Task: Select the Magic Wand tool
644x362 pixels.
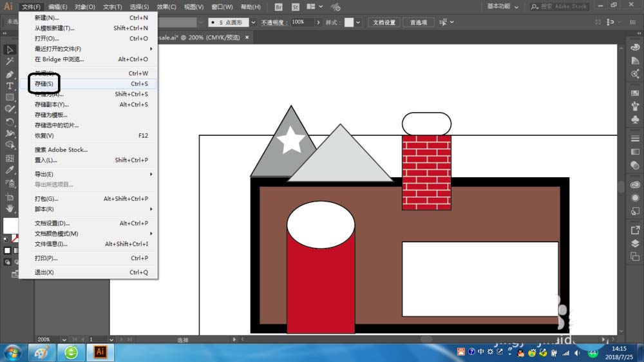Action: 10,61
